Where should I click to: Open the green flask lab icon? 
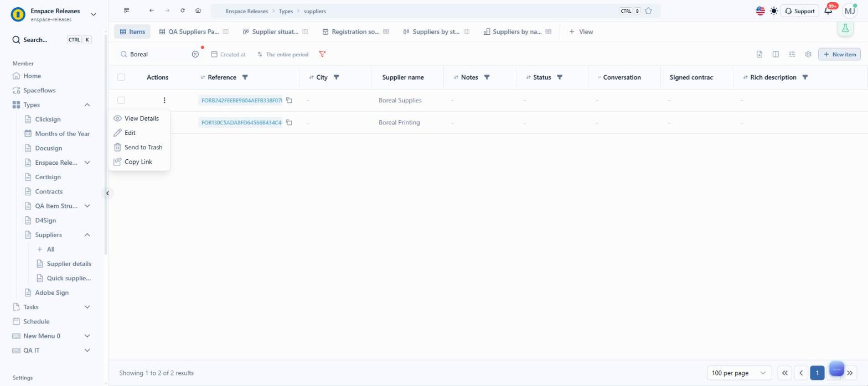pos(845,29)
